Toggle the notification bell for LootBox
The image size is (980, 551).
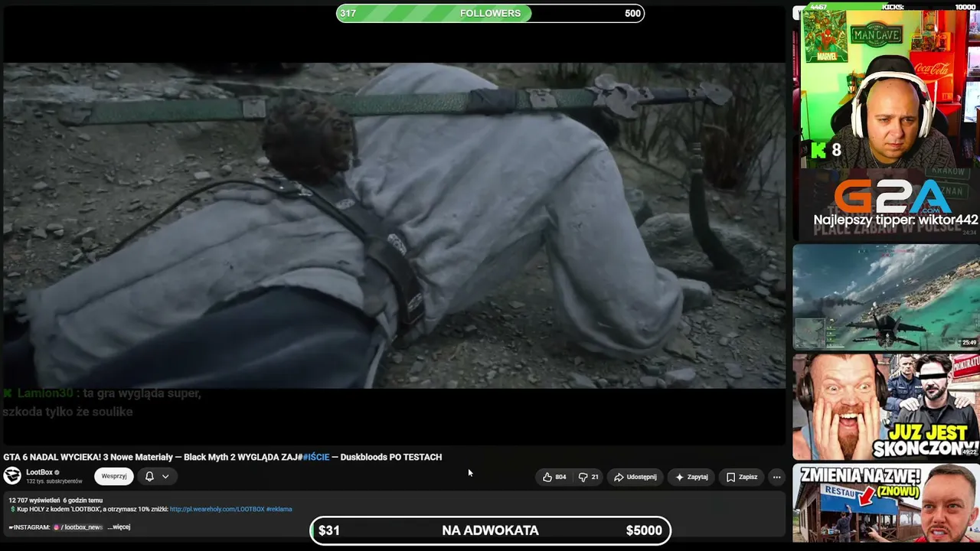point(149,476)
